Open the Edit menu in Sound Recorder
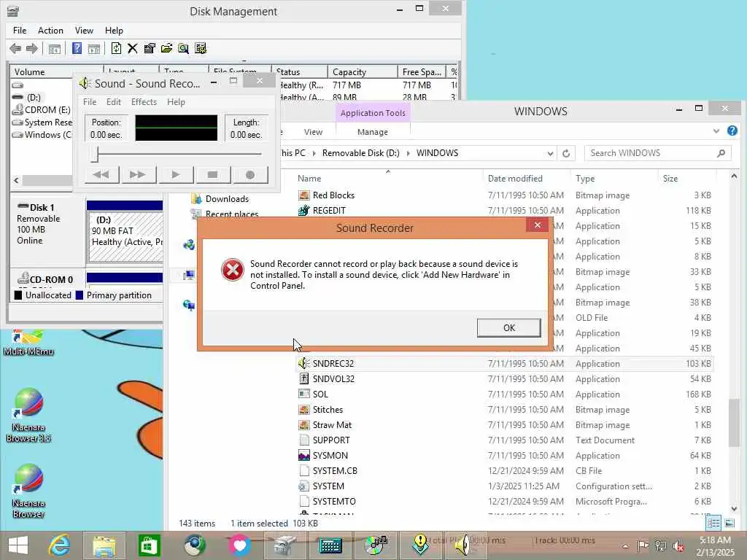 click(113, 102)
